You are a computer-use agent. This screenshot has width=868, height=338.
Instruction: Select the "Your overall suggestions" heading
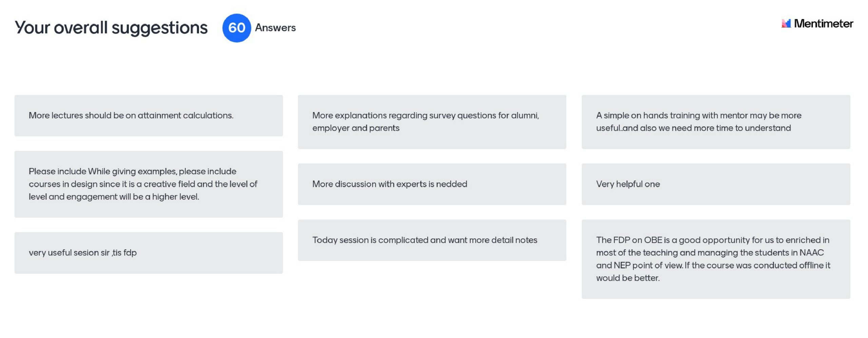pos(111,28)
